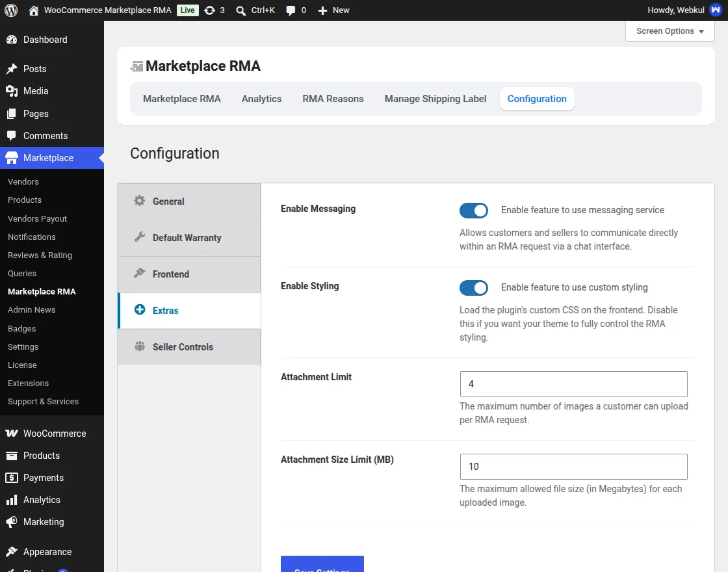Expand the Screen Options dropdown
This screenshot has width=728, height=572.
tap(669, 31)
